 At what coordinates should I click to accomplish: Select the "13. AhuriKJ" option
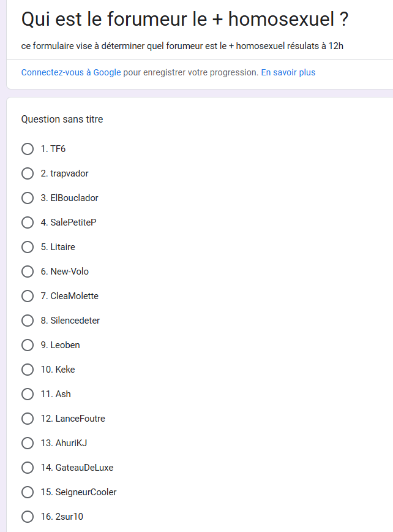[28, 443]
